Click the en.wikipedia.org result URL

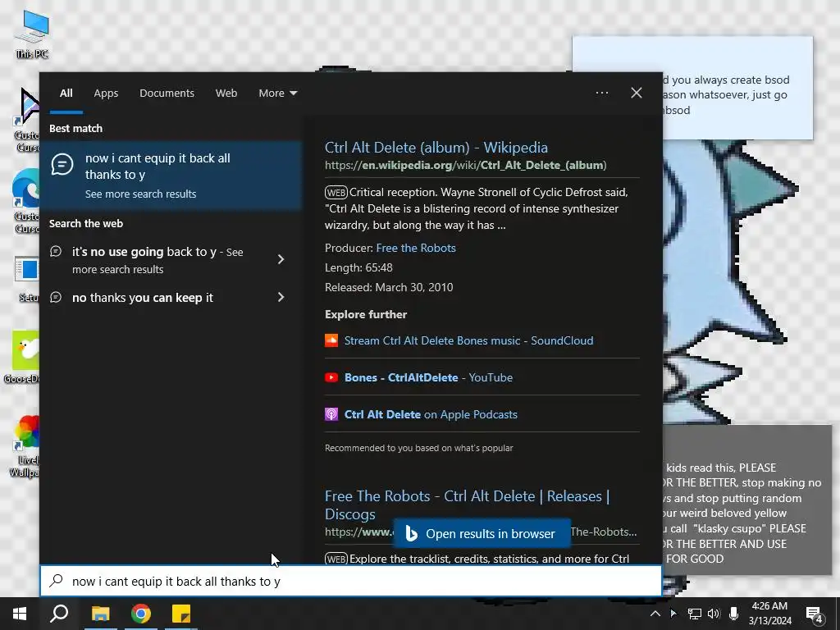click(466, 165)
